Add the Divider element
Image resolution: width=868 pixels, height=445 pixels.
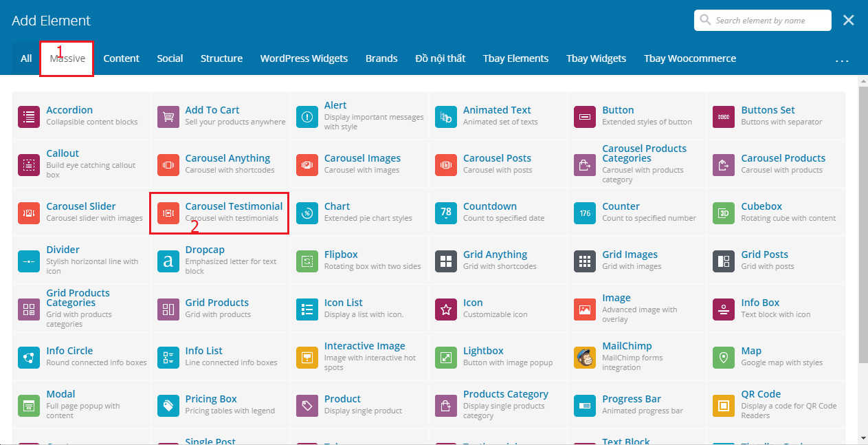(81, 261)
